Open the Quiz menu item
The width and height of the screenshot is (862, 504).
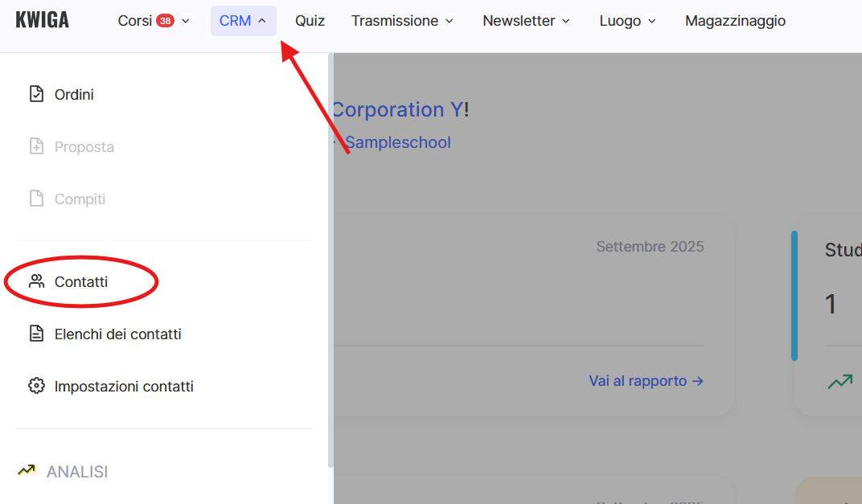click(x=310, y=21)
